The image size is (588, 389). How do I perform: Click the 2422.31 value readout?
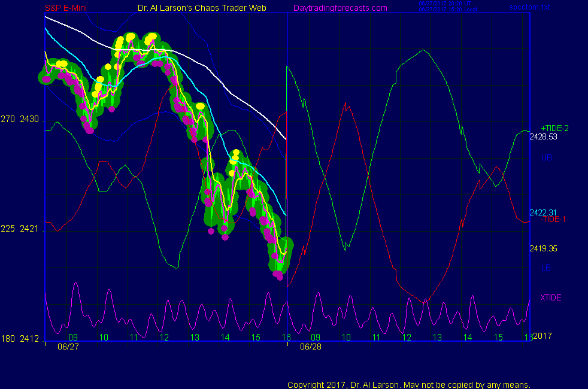tap(543, 212)
